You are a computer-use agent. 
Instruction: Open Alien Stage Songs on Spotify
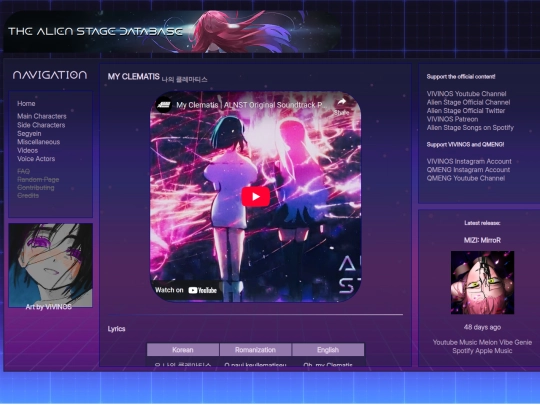pos(470,128)
